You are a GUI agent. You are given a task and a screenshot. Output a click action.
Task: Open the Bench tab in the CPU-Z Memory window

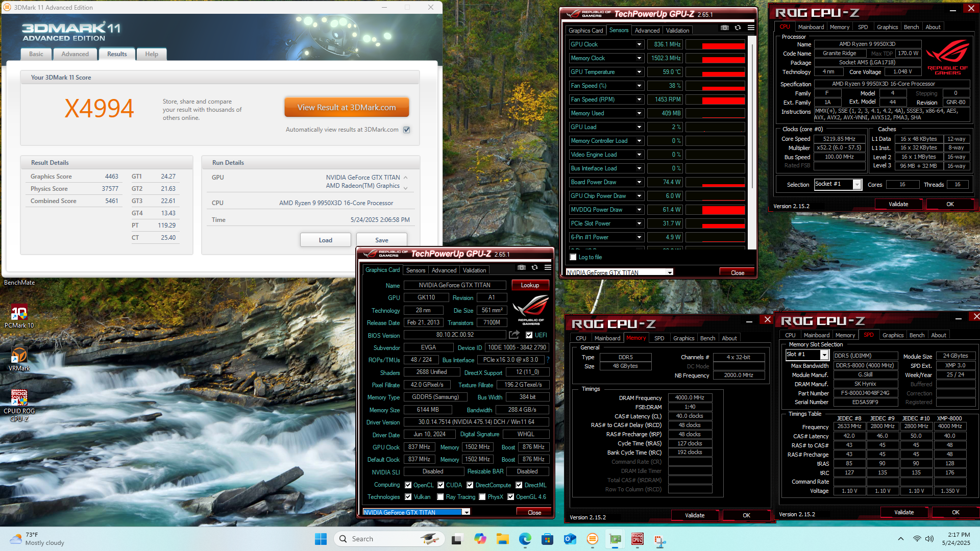[x=707, y=338]
